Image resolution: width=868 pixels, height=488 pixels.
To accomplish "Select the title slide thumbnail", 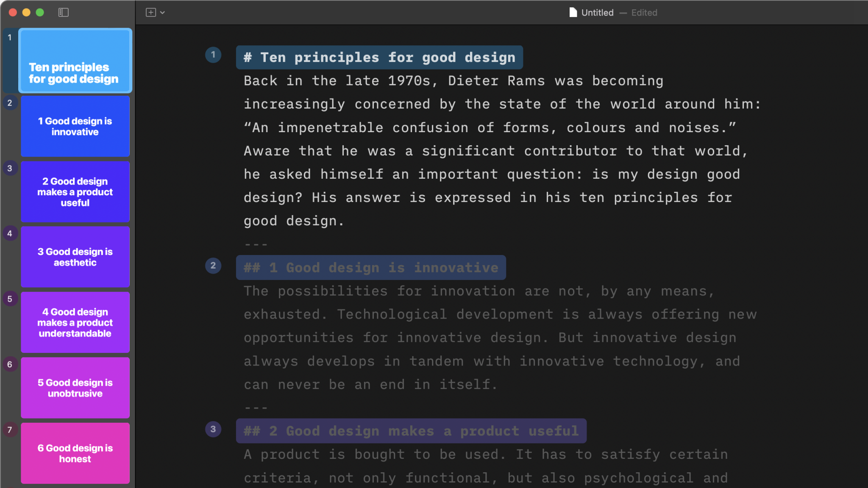I will [75, 61].
